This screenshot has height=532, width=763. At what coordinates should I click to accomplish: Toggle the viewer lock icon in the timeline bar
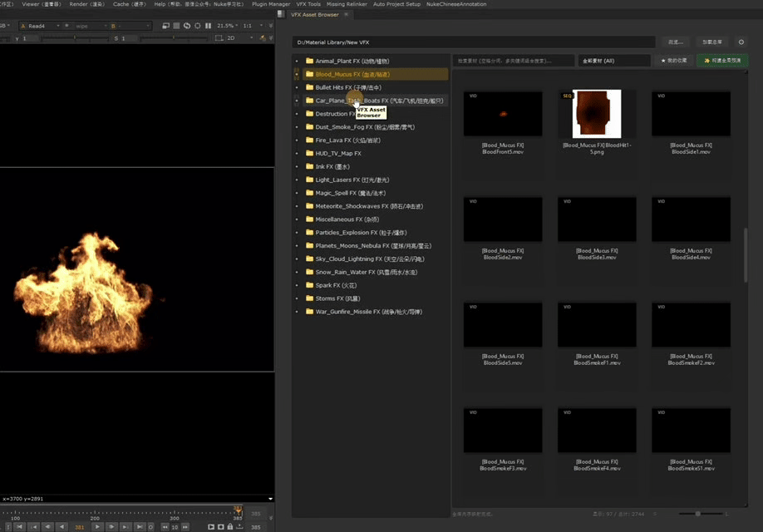(x=232, y=527)
